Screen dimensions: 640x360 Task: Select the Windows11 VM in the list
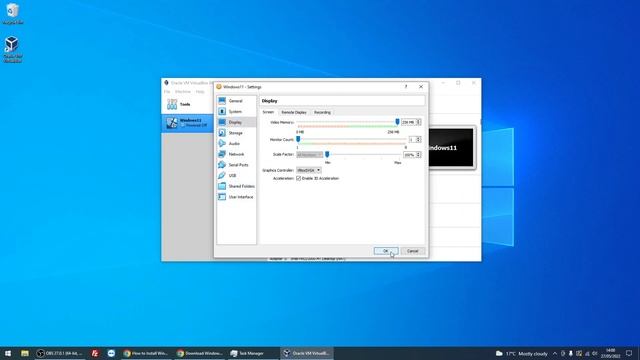[188, 123]
